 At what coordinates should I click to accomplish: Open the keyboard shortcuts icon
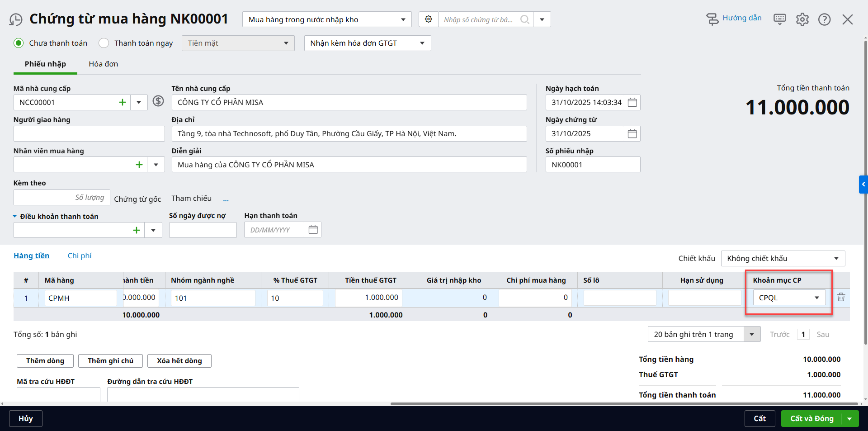pos(779,19)
